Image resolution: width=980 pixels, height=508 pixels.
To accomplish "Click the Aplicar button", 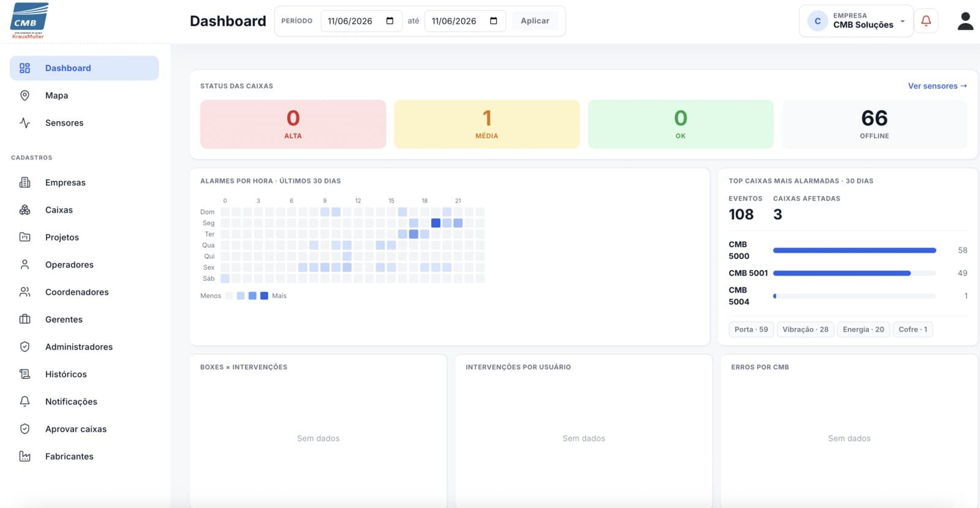I will 535,21.
